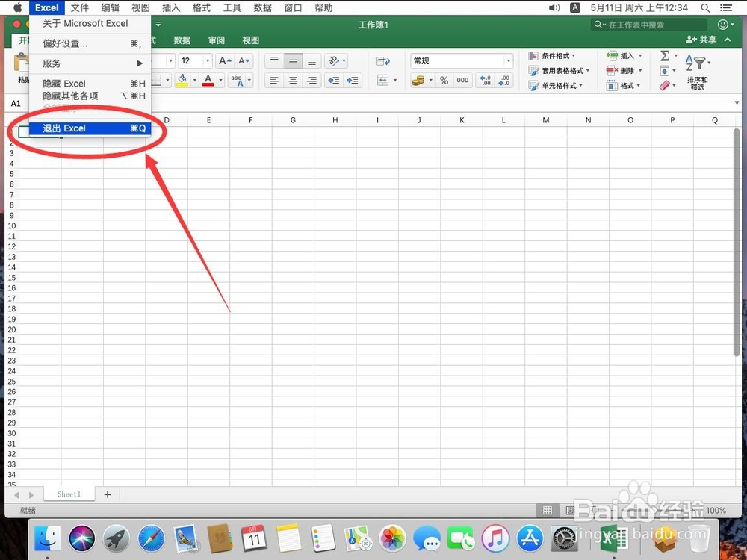Click AutoSum sigma icon

point(665,56)
